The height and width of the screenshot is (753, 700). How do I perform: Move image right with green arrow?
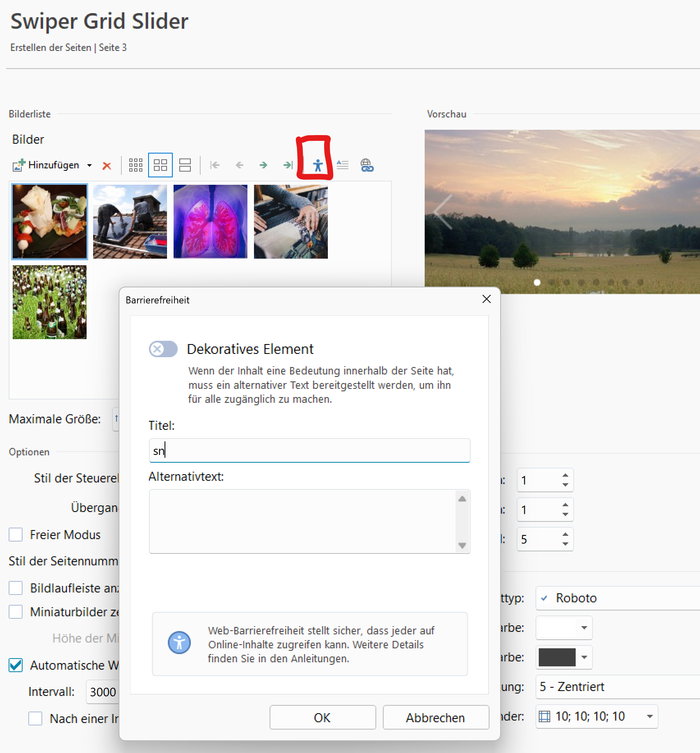pyautogui.click(x=263, y=165)
